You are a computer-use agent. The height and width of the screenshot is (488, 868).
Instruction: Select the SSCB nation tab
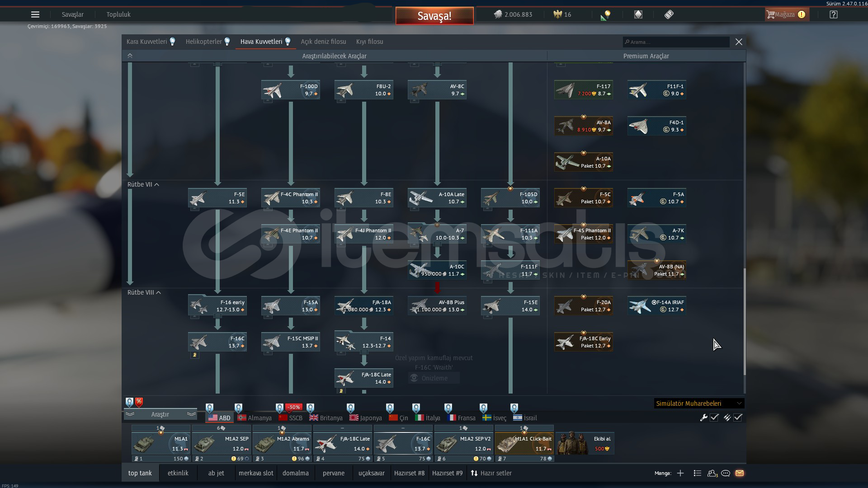(x=291, y=418)
